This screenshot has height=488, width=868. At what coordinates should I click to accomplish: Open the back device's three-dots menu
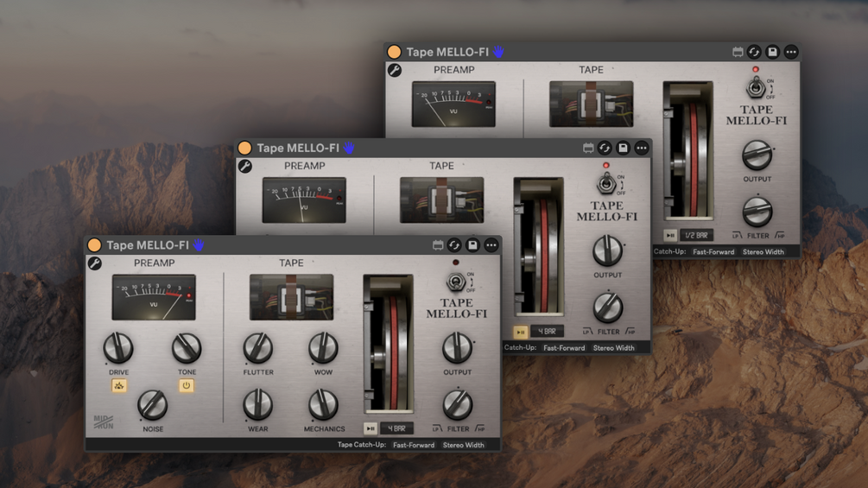[791, 52]
